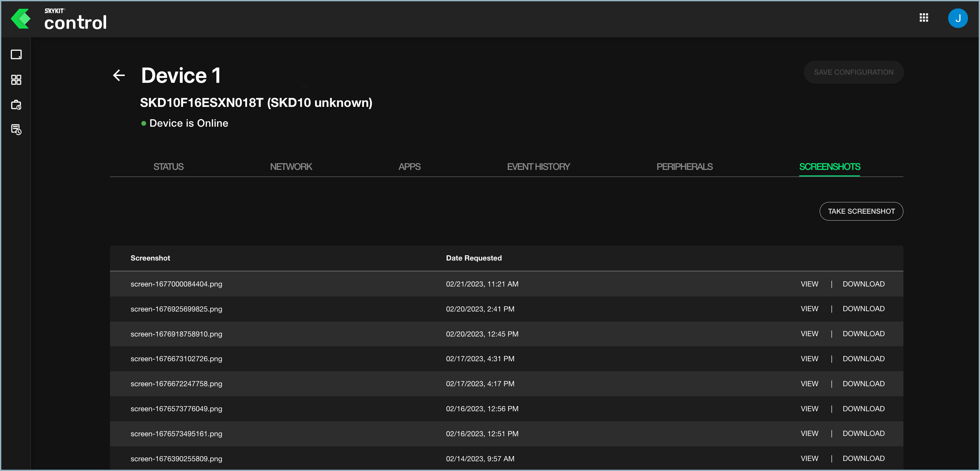Download screen-1676573776049.png

(x=863, y=409)
